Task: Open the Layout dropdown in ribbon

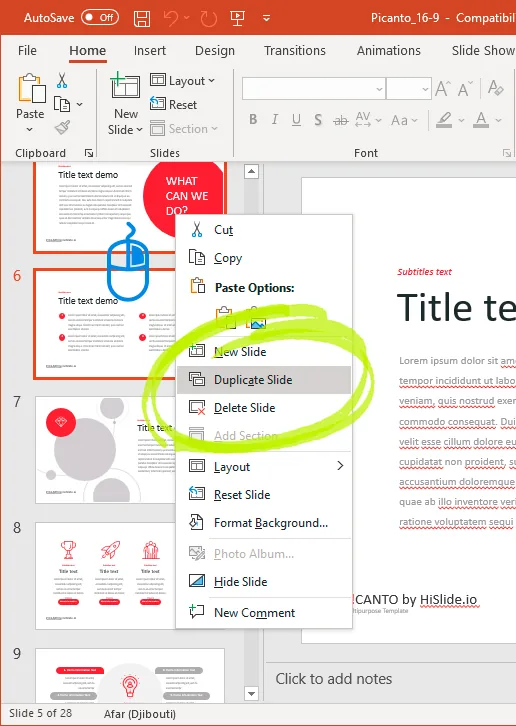Action: tap(183, 81)
